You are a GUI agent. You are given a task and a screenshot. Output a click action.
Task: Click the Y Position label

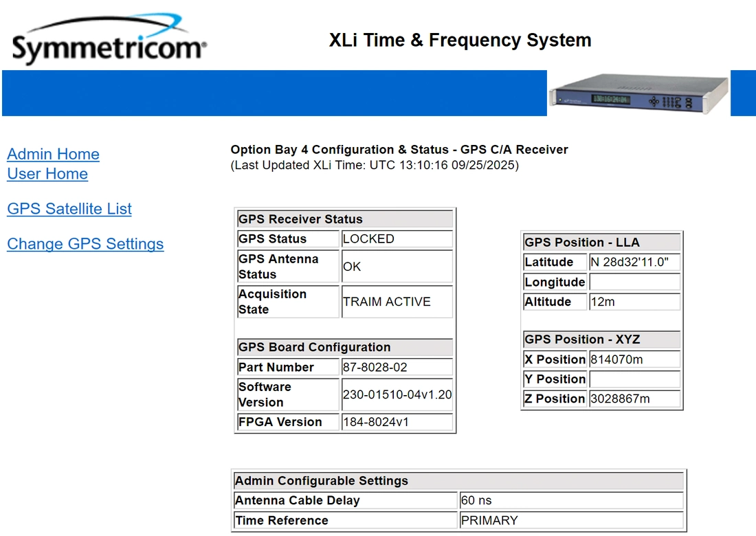(x=555, y=379)
